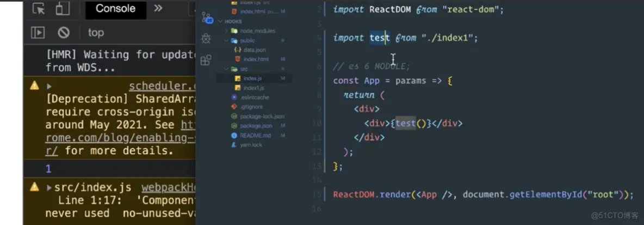The height and width of the screenshot is (225, 644).
Task: Click the DevTools inspect element picker icon
Action: click(x=38, y=9)
